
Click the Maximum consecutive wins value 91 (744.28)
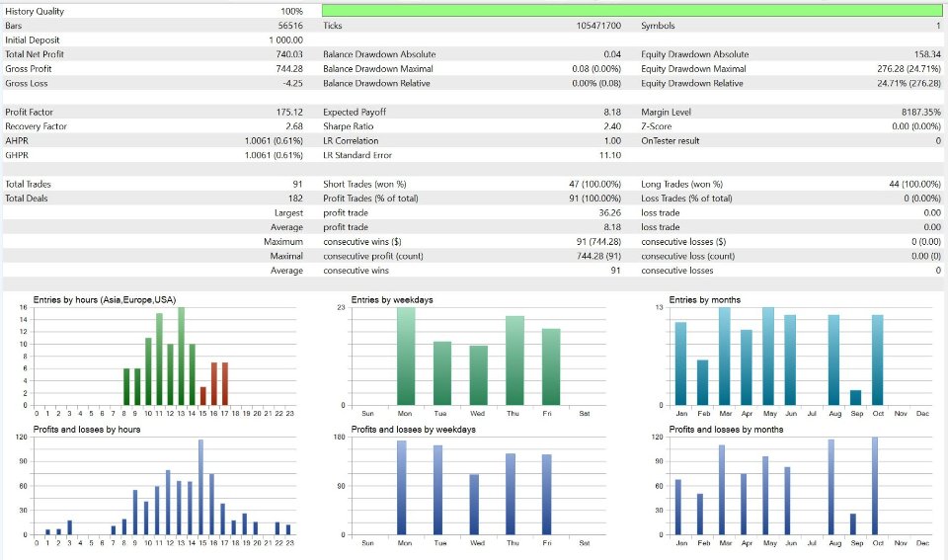pos(598,242)
